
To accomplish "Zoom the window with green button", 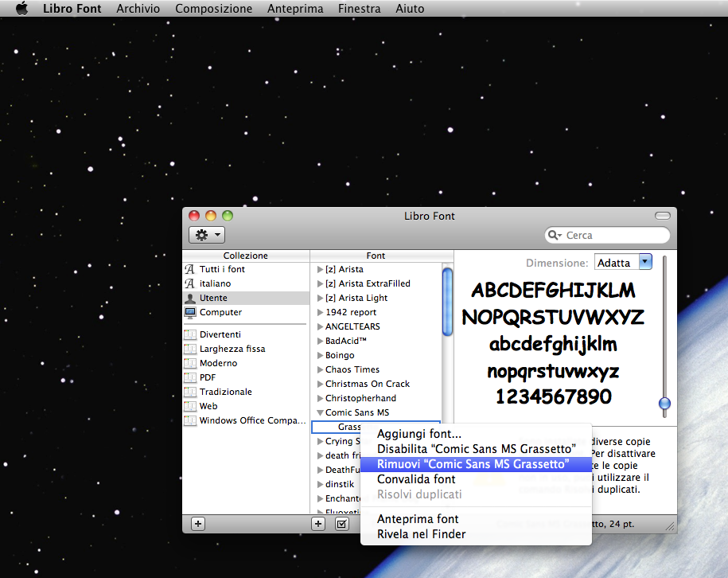I will [228, 216].
